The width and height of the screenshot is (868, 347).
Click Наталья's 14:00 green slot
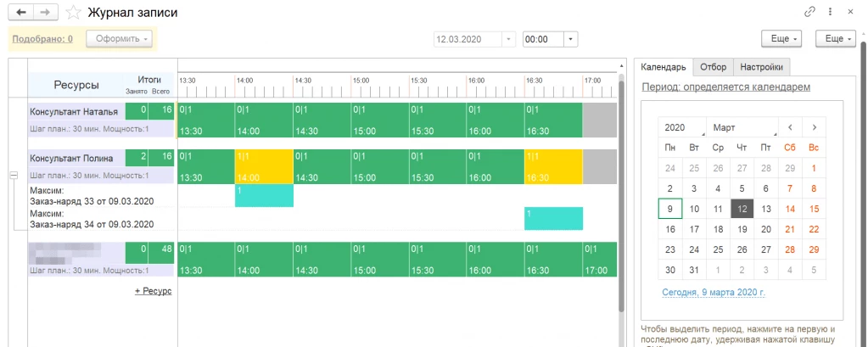tap(264, 120)
